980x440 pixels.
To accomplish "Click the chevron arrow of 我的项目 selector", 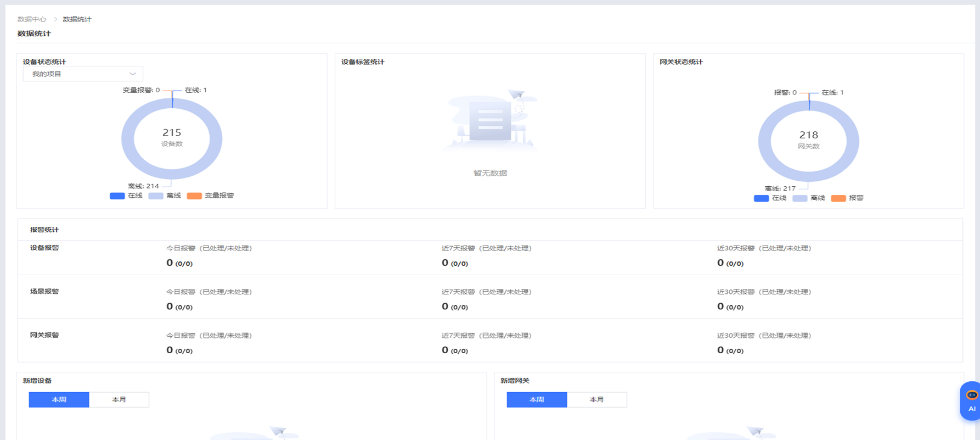I will pyautogui.click(x=133, y=74).
